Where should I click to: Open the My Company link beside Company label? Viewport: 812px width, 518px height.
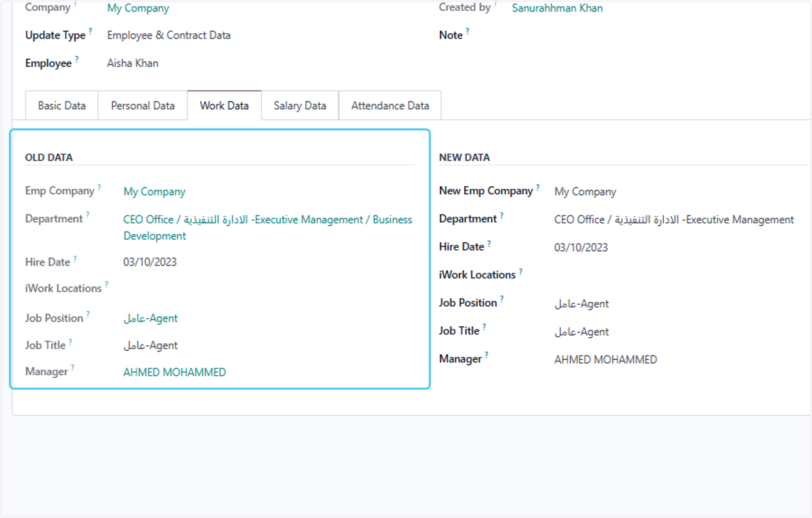click(138, 9)
